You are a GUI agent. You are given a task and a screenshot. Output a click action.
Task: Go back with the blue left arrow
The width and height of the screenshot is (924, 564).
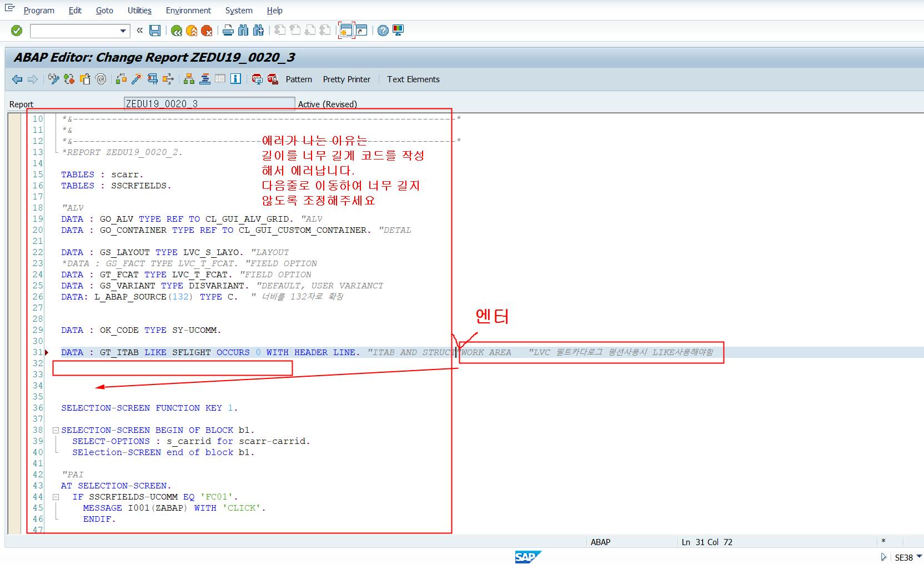tap(17, 79)
